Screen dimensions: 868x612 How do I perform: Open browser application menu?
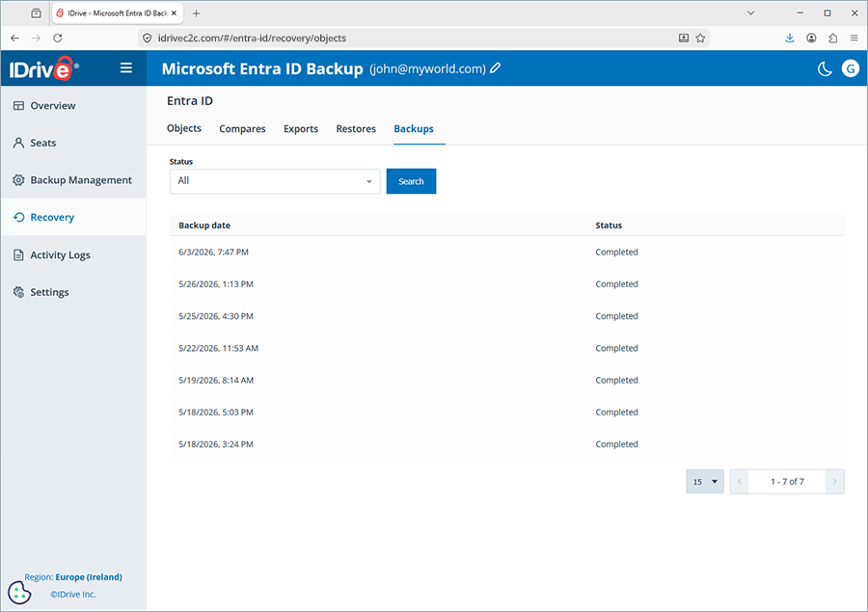(854, 39)
